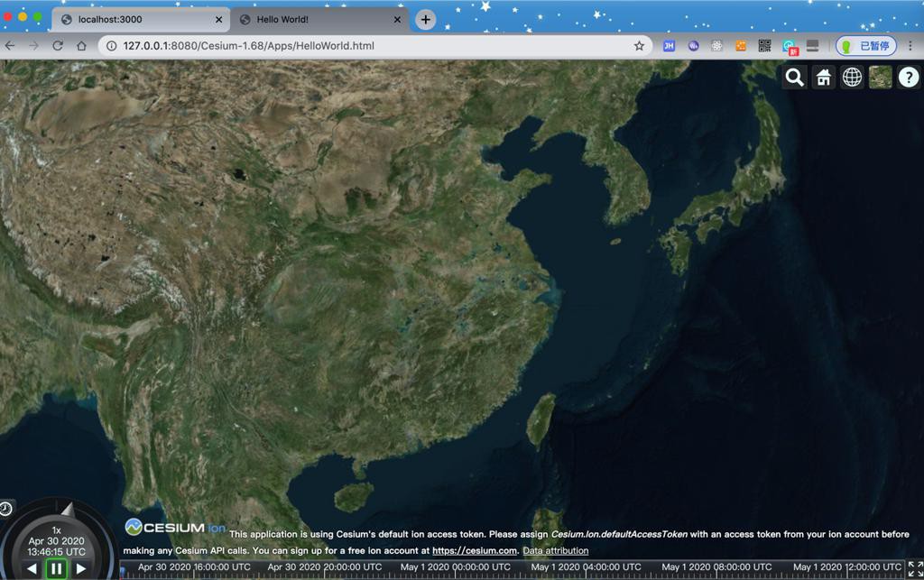Click the animation speed shuttle ring pointer
This screenshot has width=924, height=580.
tap(68, 510)
